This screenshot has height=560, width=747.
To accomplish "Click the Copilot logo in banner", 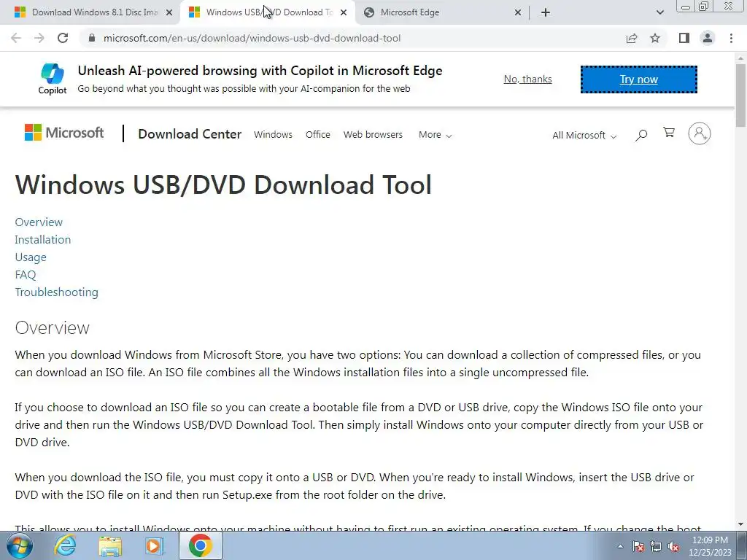I will click(53, 79).
